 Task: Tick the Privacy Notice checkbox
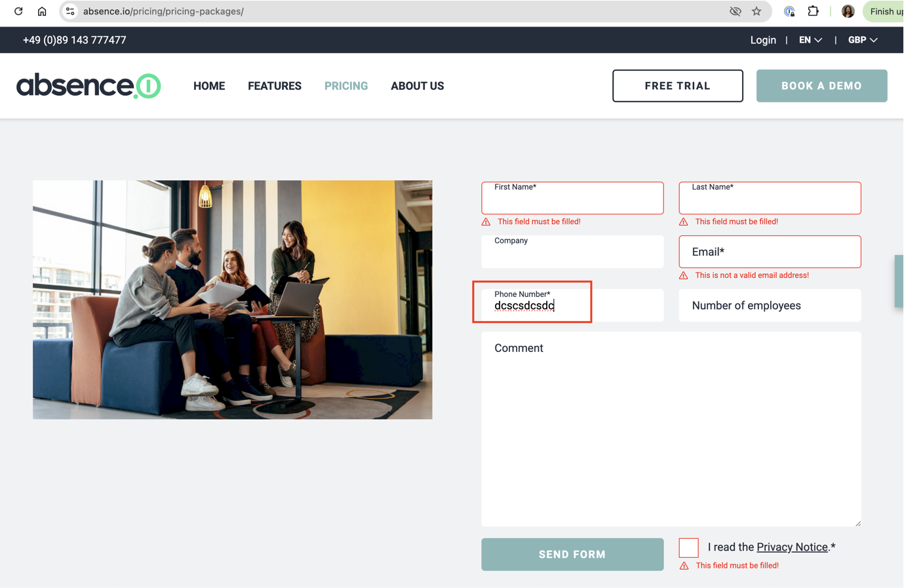click(x=688, y=547)
